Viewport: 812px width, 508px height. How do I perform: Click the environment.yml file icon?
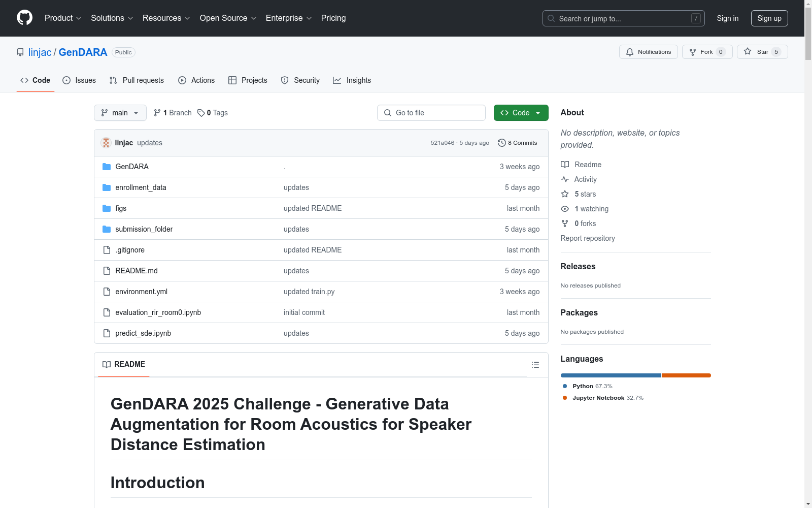coord(107,292)
